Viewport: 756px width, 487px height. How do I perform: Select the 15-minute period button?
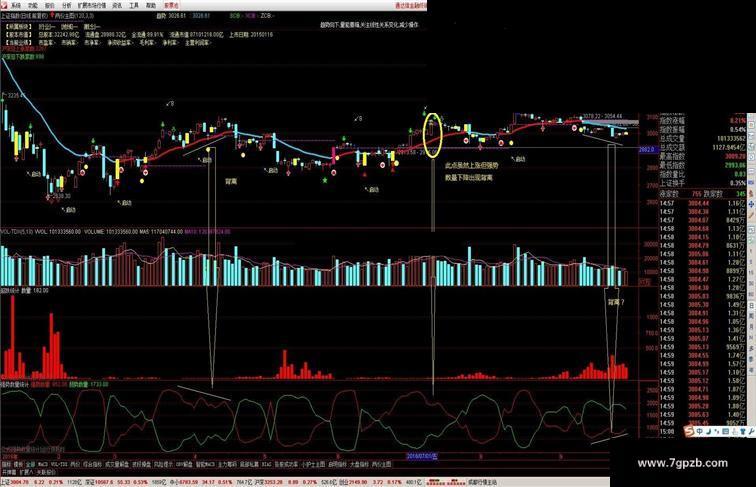[x=751, y=272]
